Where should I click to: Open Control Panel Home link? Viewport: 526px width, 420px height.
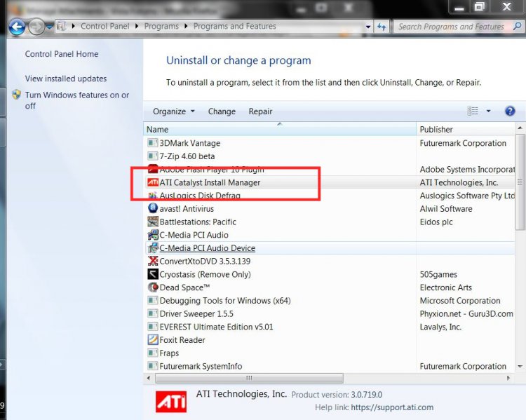62,54
